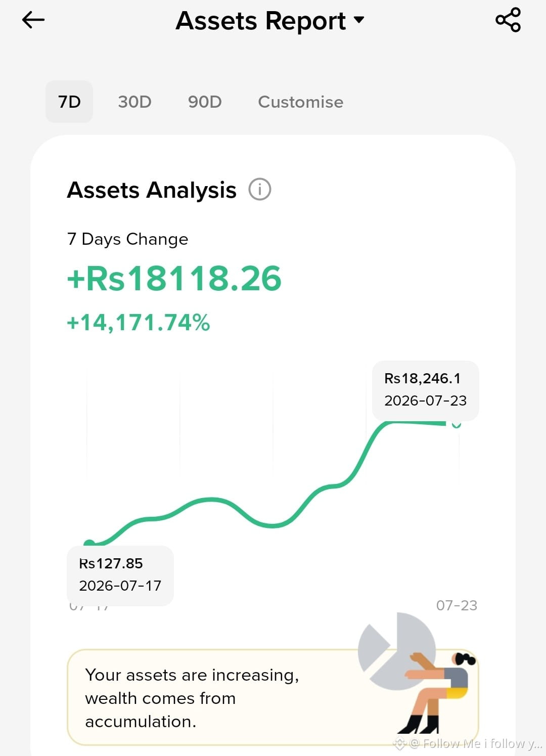Switch to the 90D period
Viewport: 546px width, 756px height.
pos(205,102)
